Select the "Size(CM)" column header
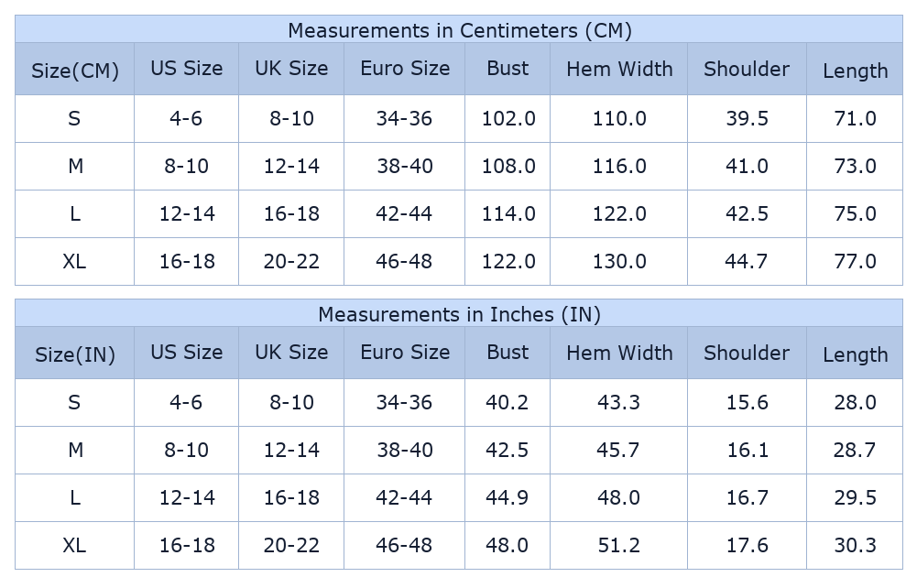The width and height of the screenshot is (917, 588). [75, 71]
